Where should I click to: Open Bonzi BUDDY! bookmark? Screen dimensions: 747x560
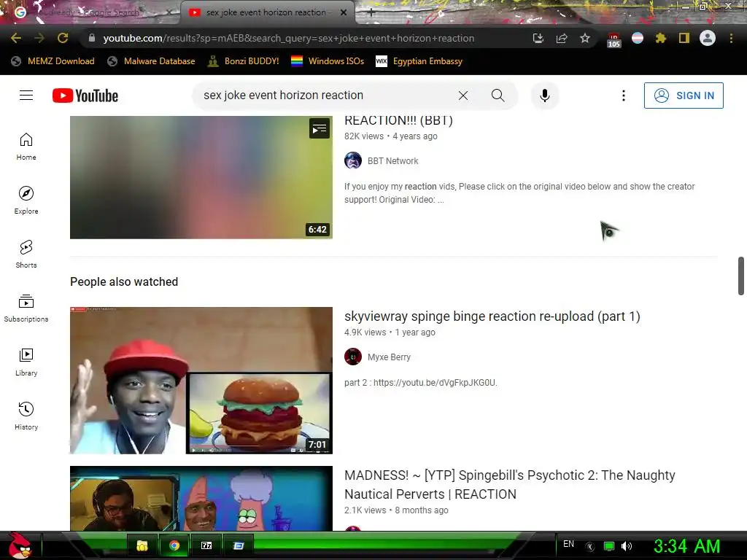(244, 61)
